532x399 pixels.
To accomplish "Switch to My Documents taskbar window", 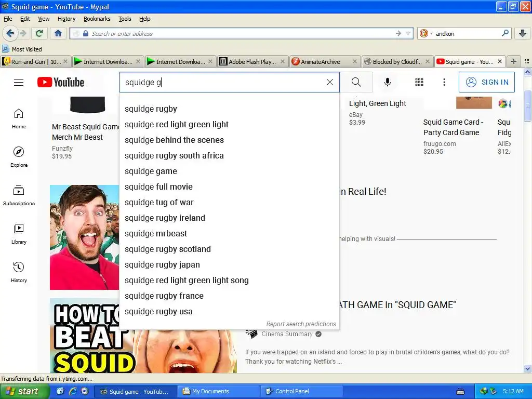I will pyautogui.click(x=219, y=391).
